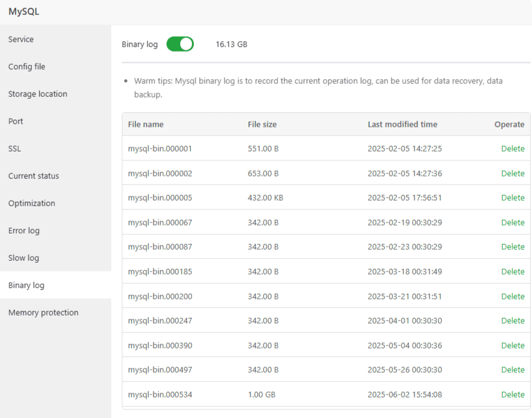The image size is (532, 418).
Task: Delete the mysql-bin.000002 log file
Action: (x=513, y=173)
